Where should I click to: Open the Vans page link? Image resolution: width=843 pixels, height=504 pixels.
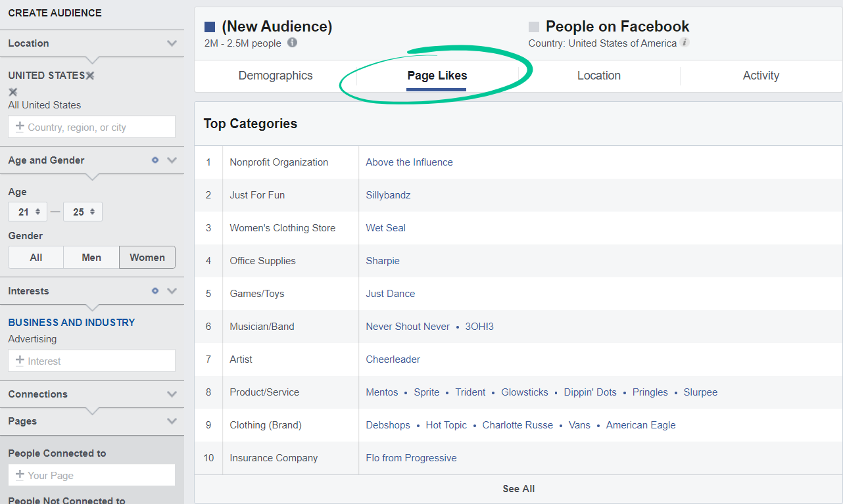[x=580, y=425]
